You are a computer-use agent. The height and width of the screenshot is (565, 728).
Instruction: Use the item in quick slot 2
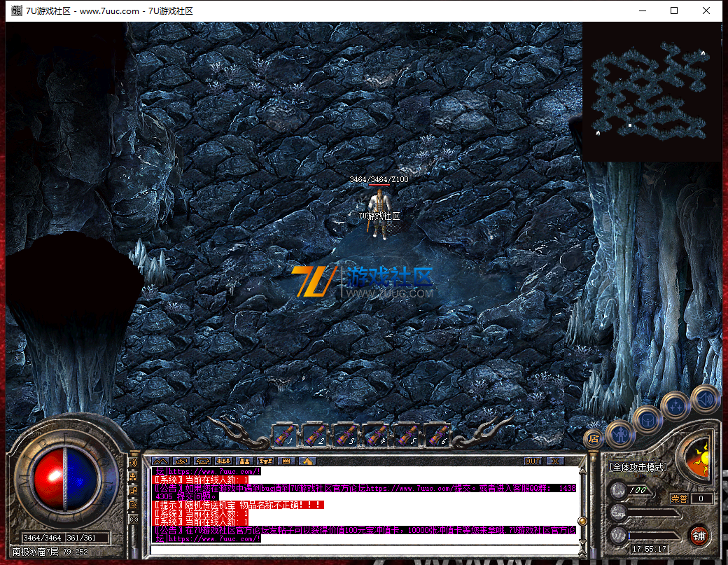click(x=315, y=435)
